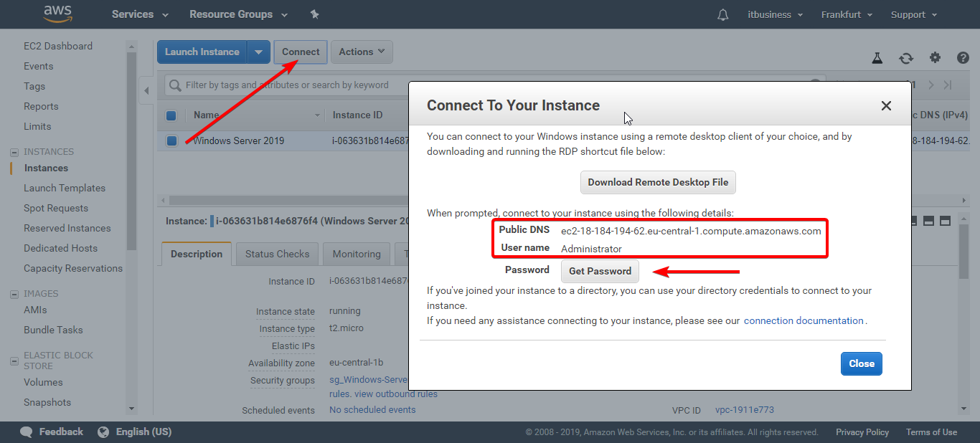Refresh the instances list icon
Viewport: 980px width, 443px height.
(906, 58)
